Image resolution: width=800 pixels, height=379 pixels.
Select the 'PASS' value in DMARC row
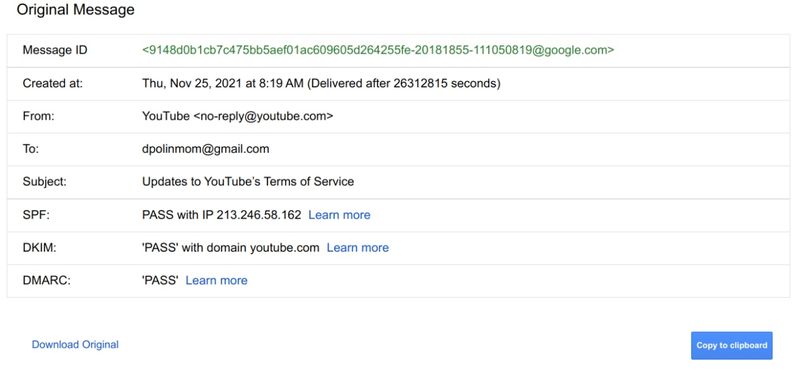click(x=160, y=281)
